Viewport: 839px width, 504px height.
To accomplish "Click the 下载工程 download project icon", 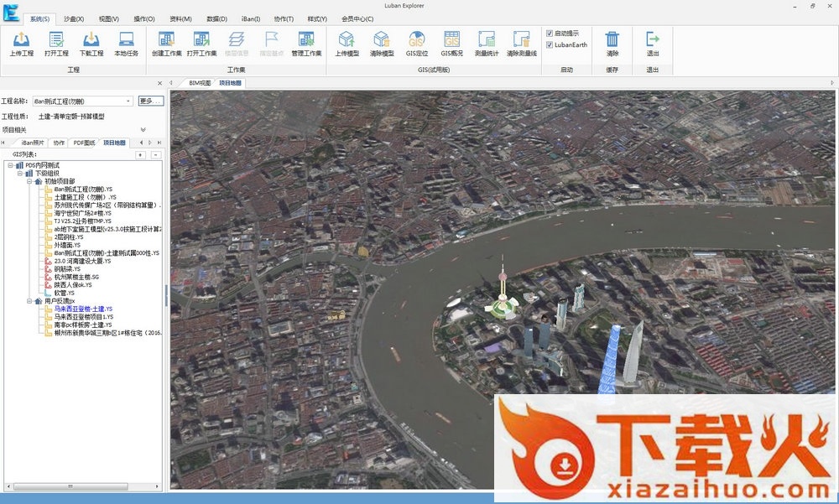I will click(x=91, y=39).
